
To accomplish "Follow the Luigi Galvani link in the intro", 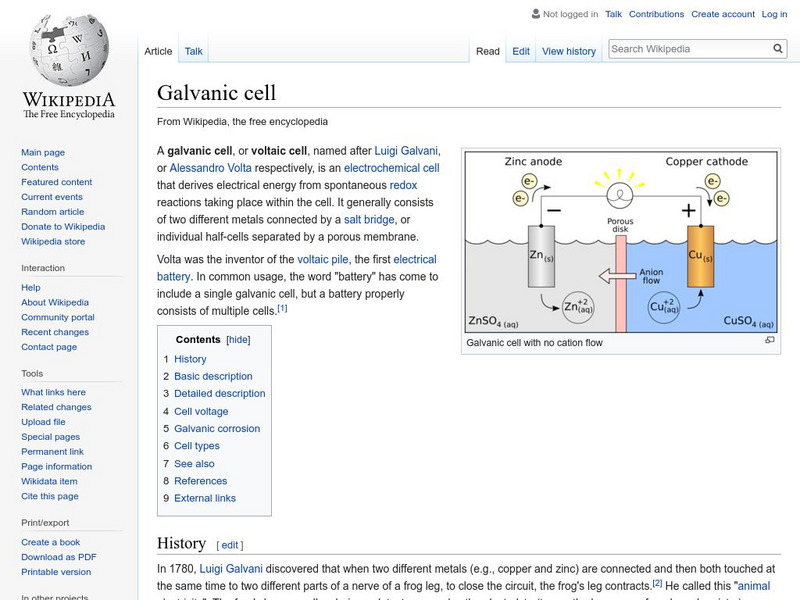I will (406, 151).
